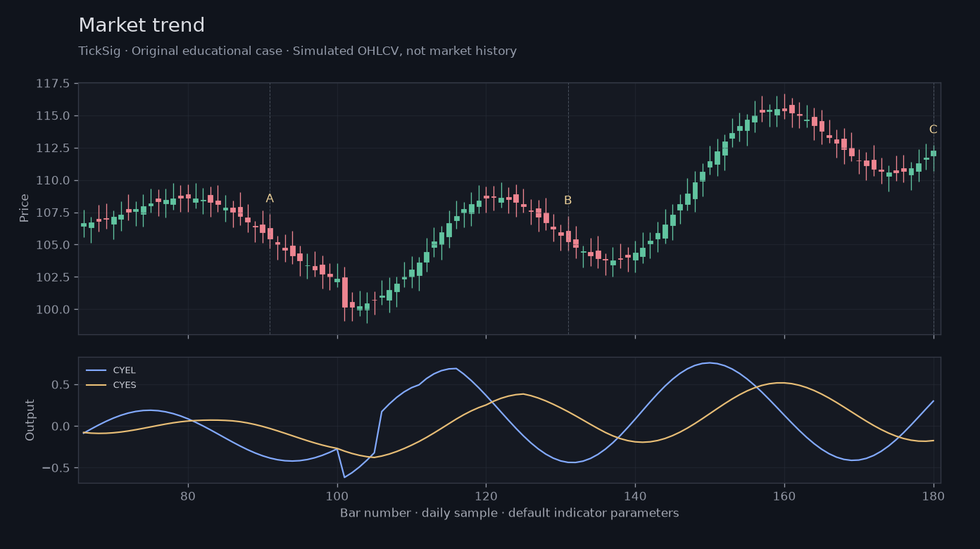Click the bar number 160 tick label
This screenshot has height=549, width=980.
(784, 495)
